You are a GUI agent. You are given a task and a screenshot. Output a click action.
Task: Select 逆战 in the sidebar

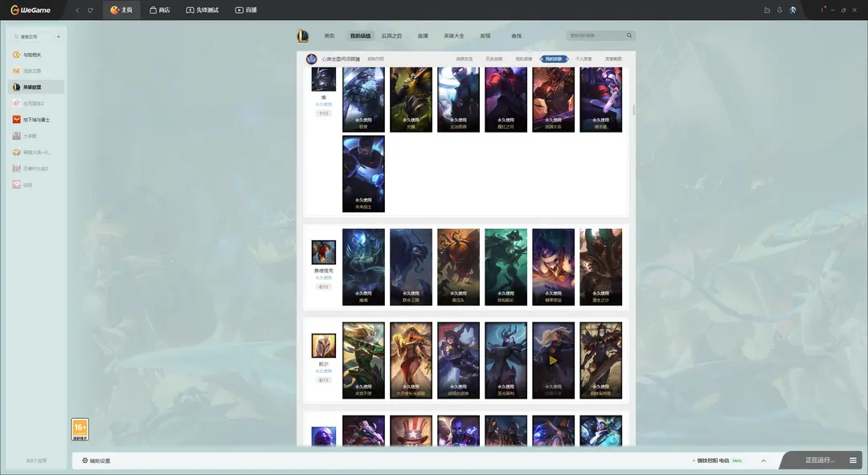(36, 185)
